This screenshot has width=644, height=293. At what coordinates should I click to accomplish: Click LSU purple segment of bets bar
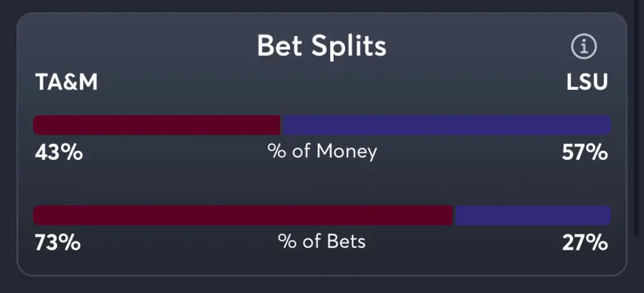tap(532, 216)
